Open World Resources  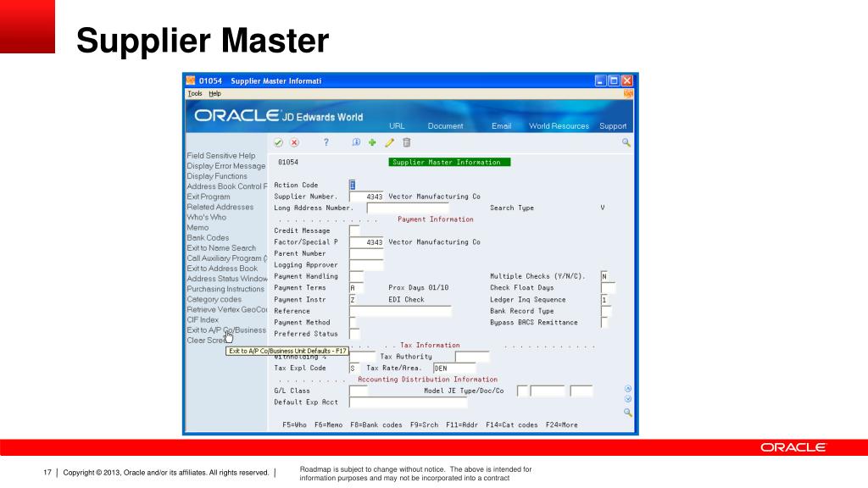coord(559,126)
